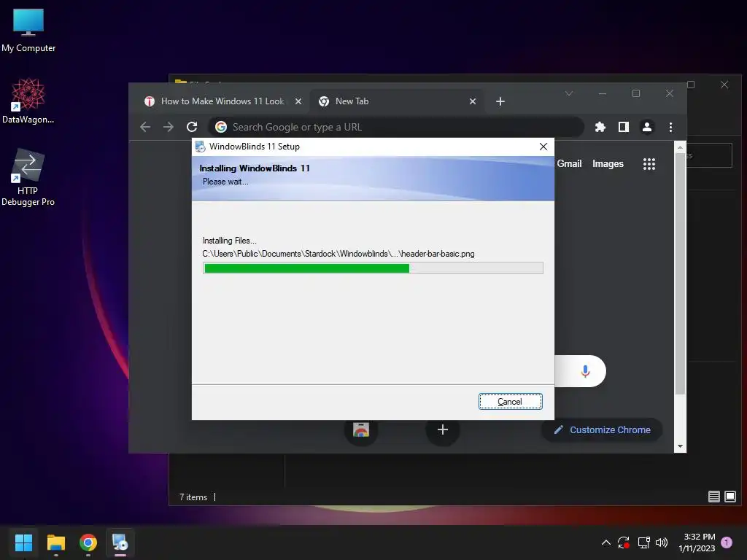Viewport: 747px width, 560px height.
Task: Click Customize Chrome button
Action: (602, 430)
